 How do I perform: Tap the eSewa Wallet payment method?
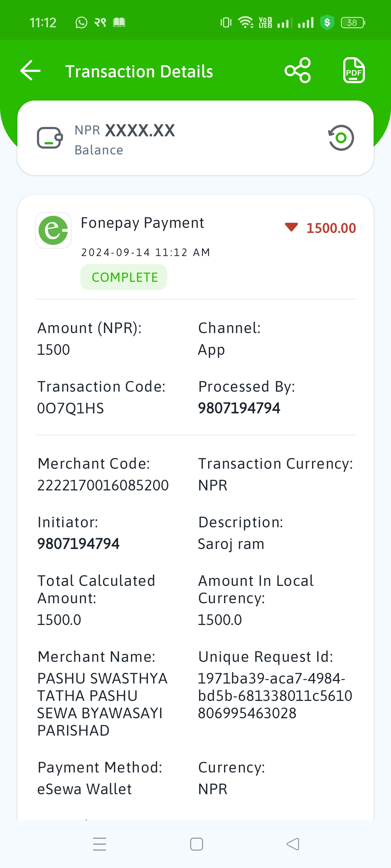pyautogui.click(x=85, y=789)
